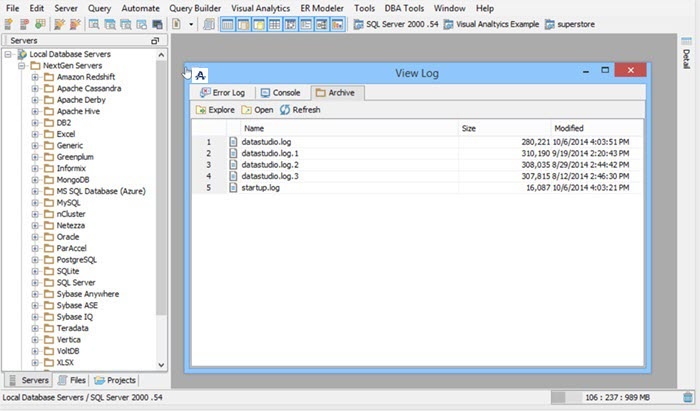Expand the Apache Cassandra folder

click(x=35, y=88)
